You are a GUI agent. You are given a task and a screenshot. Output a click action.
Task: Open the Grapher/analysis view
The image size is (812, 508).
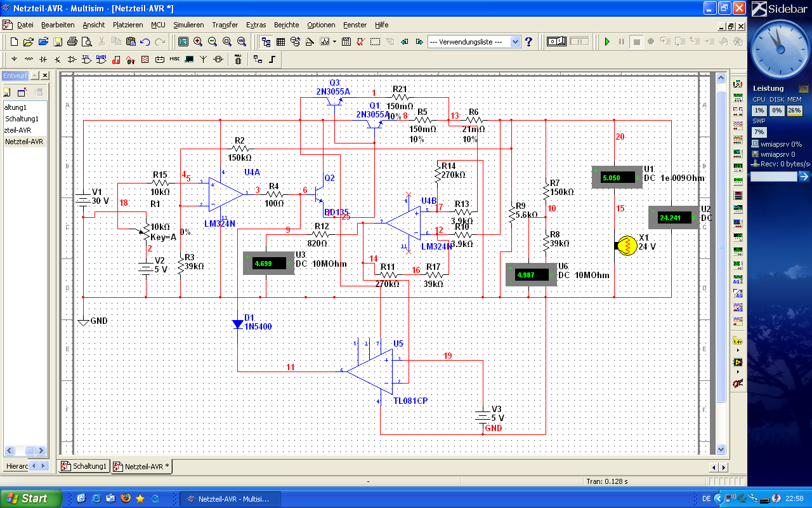tap(324, 41)
